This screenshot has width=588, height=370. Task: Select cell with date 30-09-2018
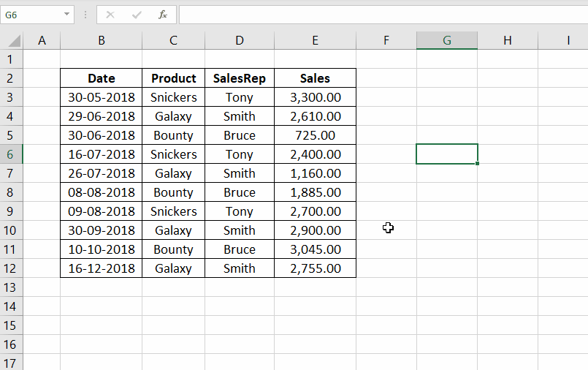pyautogui.click(x=102, y=230)
